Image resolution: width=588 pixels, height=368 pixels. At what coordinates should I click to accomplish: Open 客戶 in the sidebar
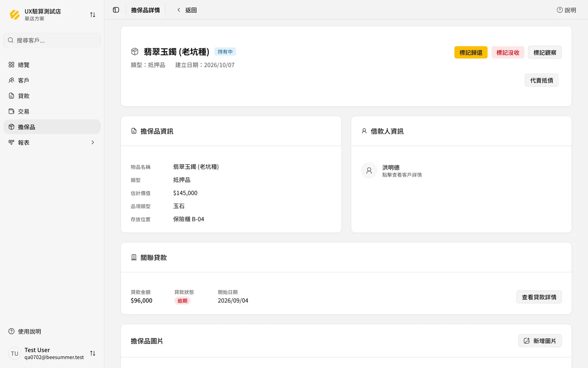(52, 80)
